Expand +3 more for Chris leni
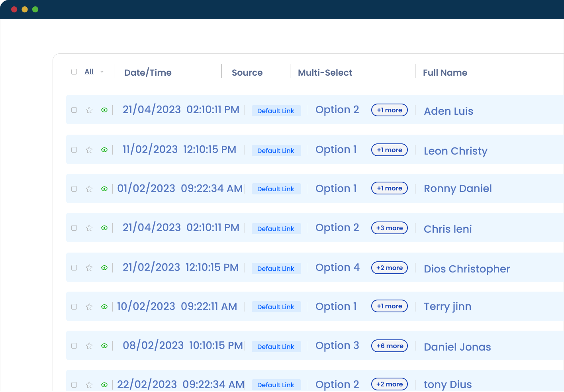 click(390, 228)
